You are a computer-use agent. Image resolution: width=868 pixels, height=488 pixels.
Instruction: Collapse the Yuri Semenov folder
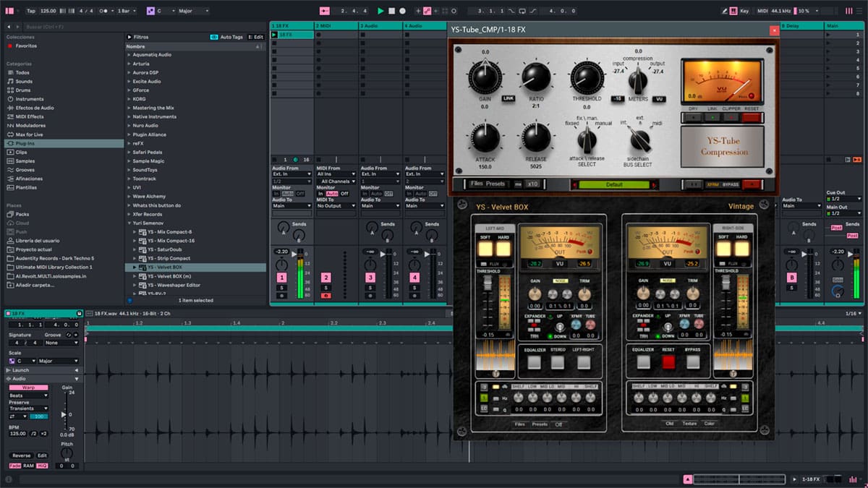click(129, 223)
